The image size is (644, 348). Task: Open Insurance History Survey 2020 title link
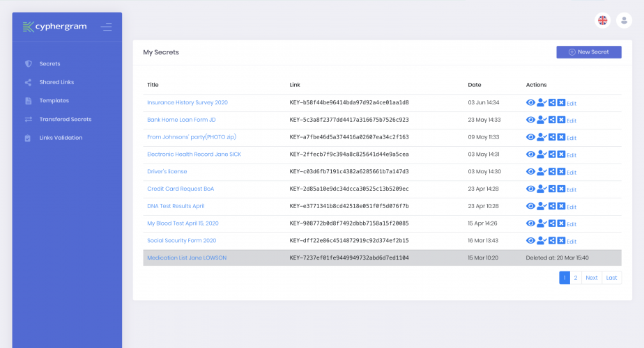(x=187, y=102)
